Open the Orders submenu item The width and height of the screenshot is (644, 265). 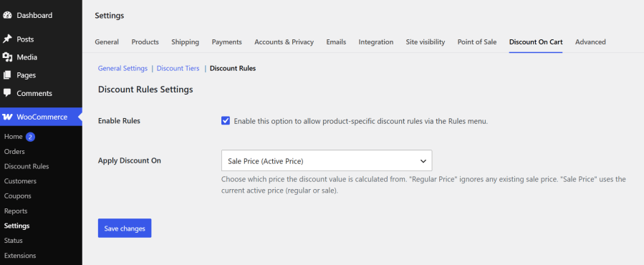[x=14, y=152]
